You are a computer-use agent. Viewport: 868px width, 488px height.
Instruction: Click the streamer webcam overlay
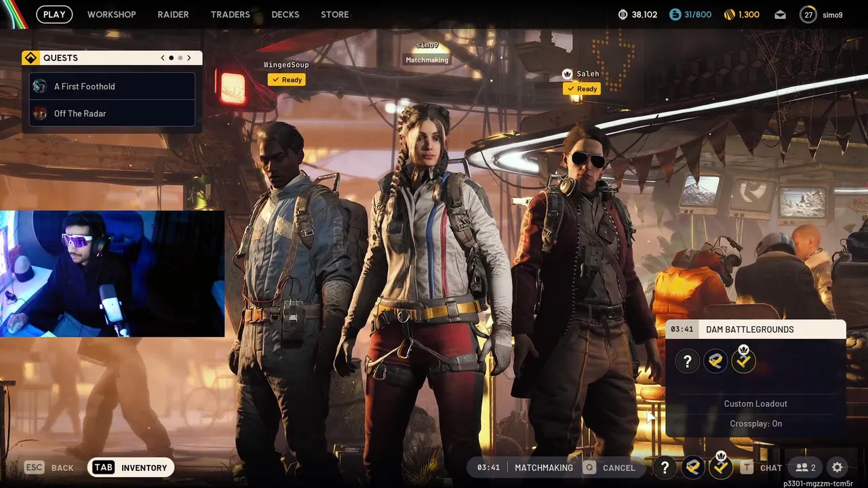click(x=112, y=274)
